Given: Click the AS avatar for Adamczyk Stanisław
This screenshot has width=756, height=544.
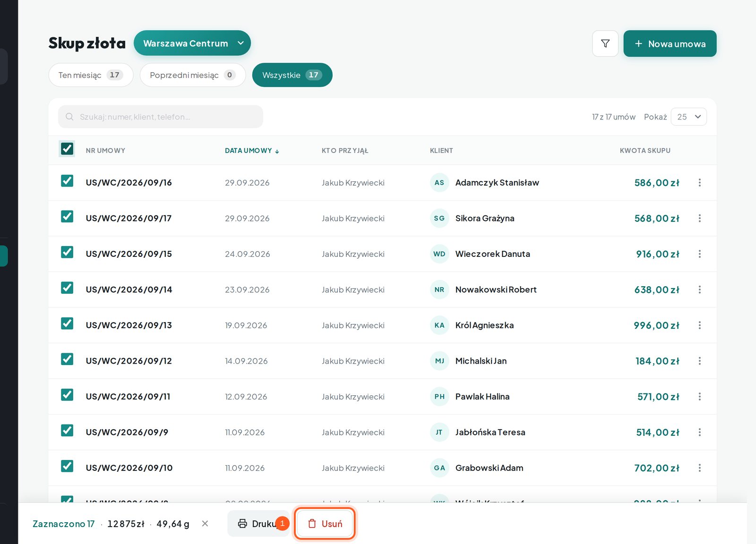Looking at the screenshot, I should coord(439,183).
